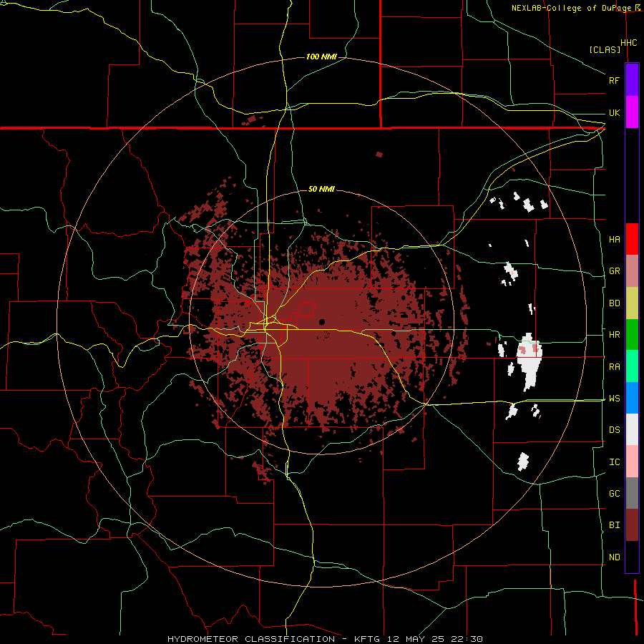Click the HYDROMETEOR CLASSIFICATION title text

[251, 639]
